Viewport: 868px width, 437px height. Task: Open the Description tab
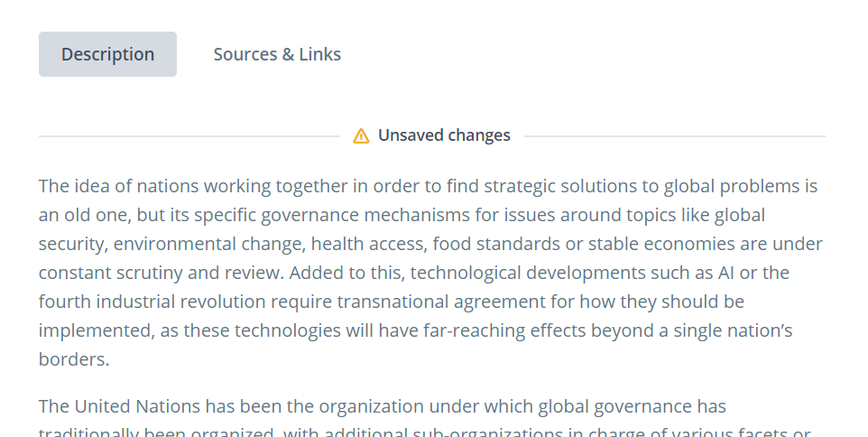107,54
